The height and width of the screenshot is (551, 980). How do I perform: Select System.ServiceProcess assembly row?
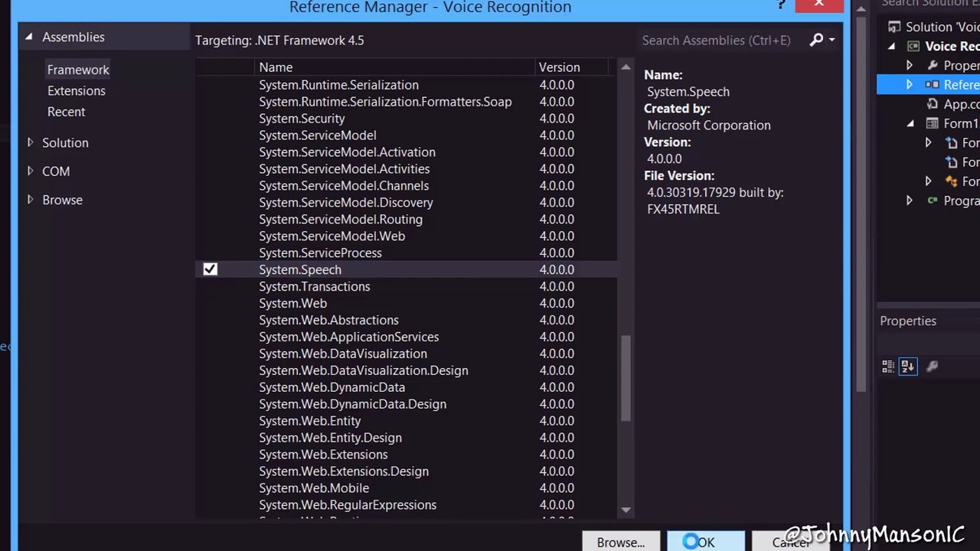(x=406, y=253)
